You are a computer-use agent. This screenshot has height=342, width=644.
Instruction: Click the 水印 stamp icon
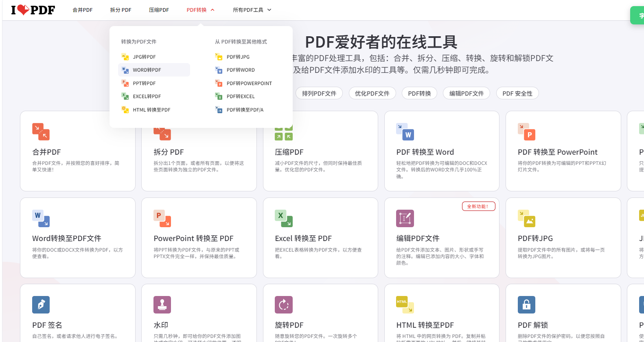pos(162,305)
